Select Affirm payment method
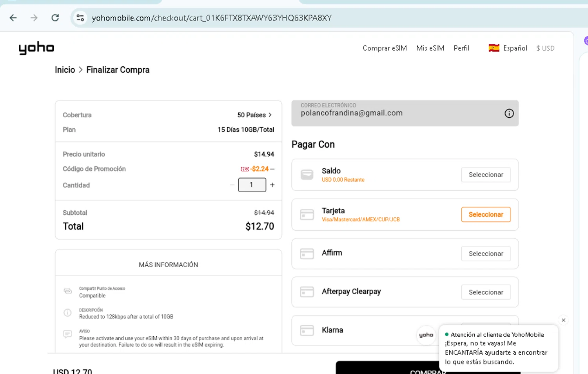Screen dimensions: 588x374 pyautogui.click(x=486, y=254)
